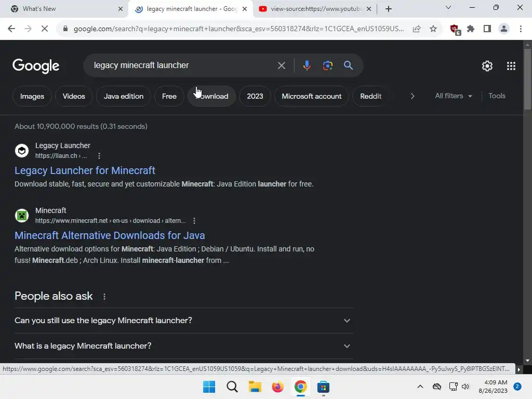The height and width of the screenshot is (399, 532).
Task: Open a new browser tab
Action: (389, 9)
